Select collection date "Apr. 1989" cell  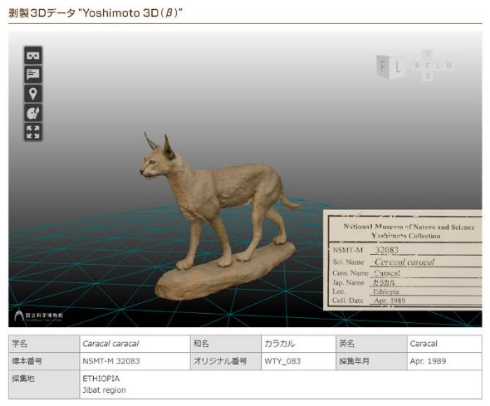click(444, 361)
